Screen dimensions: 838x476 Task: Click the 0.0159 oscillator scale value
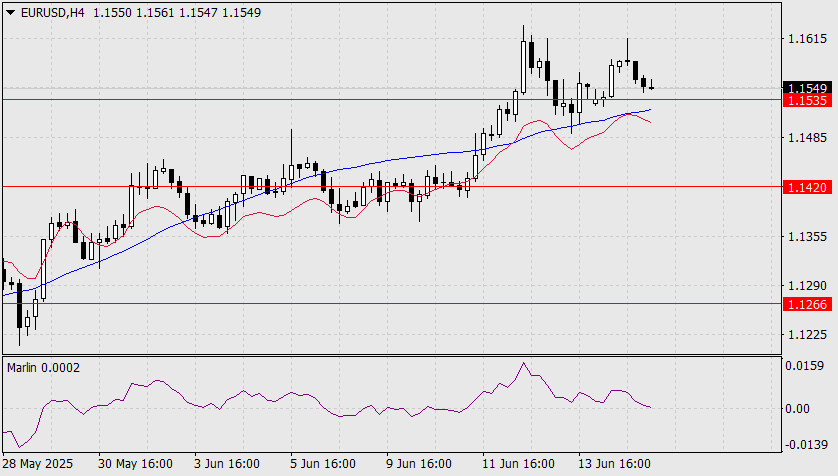[805, 366]
